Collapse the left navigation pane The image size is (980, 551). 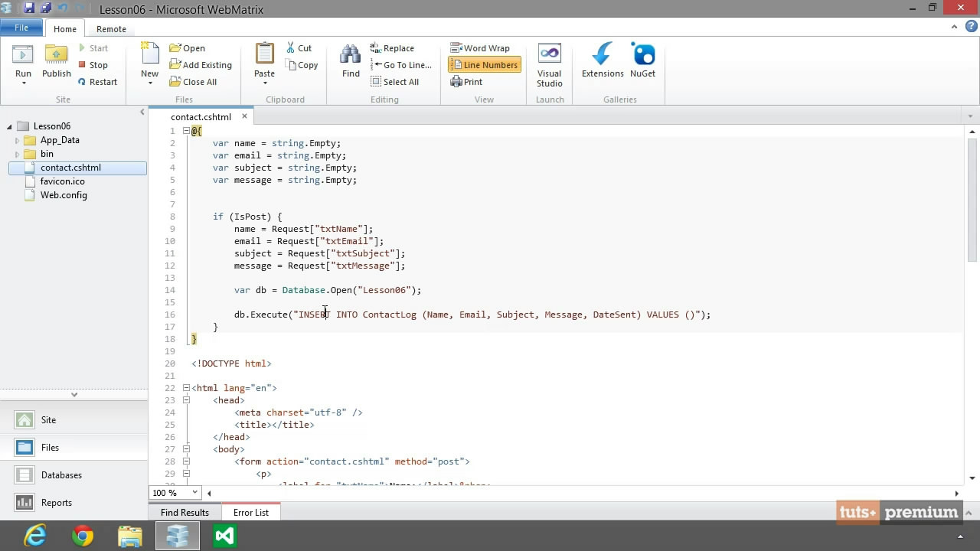[142, 112]
